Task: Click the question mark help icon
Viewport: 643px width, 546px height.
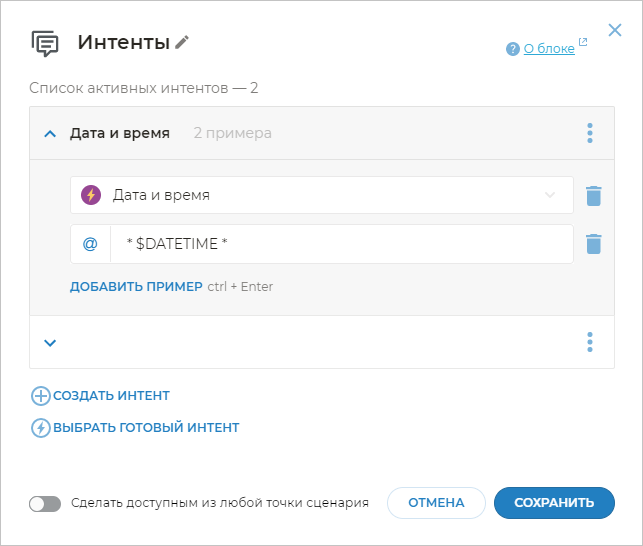Action: tap(513, 48)
